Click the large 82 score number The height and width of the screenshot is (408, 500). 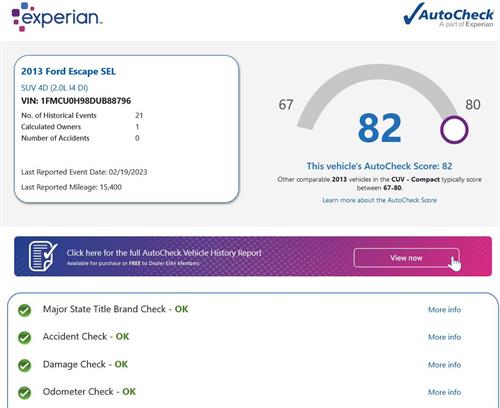[379, 128]
